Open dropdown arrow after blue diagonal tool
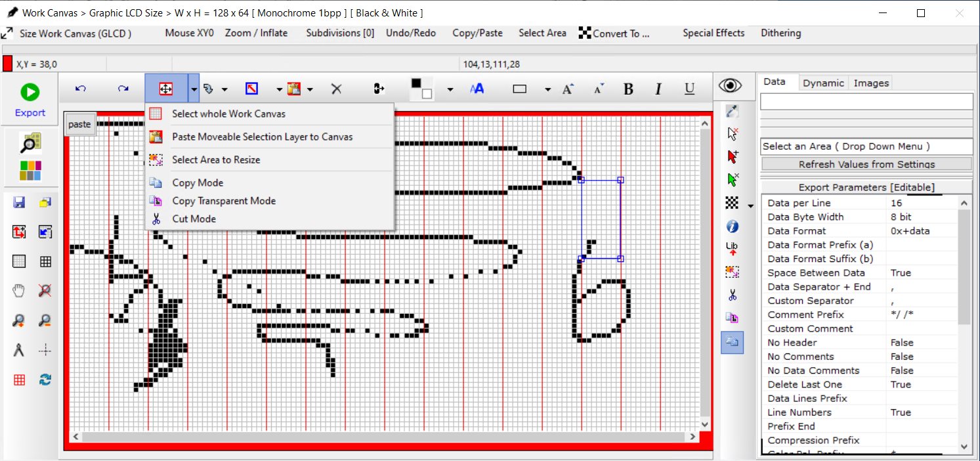The image size is (980, 461). (x=279, y=89)
